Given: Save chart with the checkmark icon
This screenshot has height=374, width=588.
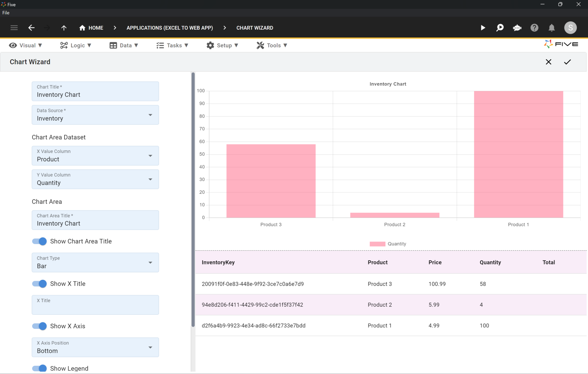Looking at the screenshot, I should 567,62.
